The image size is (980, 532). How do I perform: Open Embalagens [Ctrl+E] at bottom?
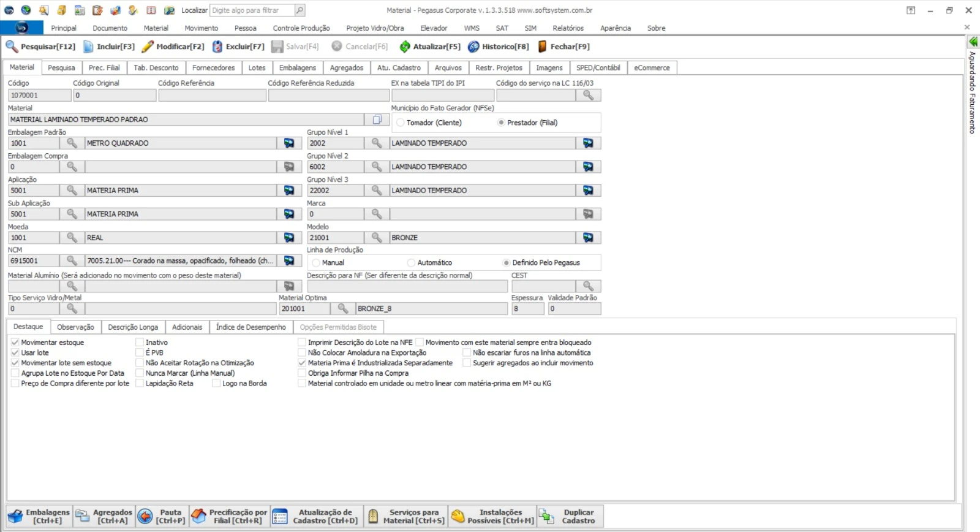click(39, 516)
